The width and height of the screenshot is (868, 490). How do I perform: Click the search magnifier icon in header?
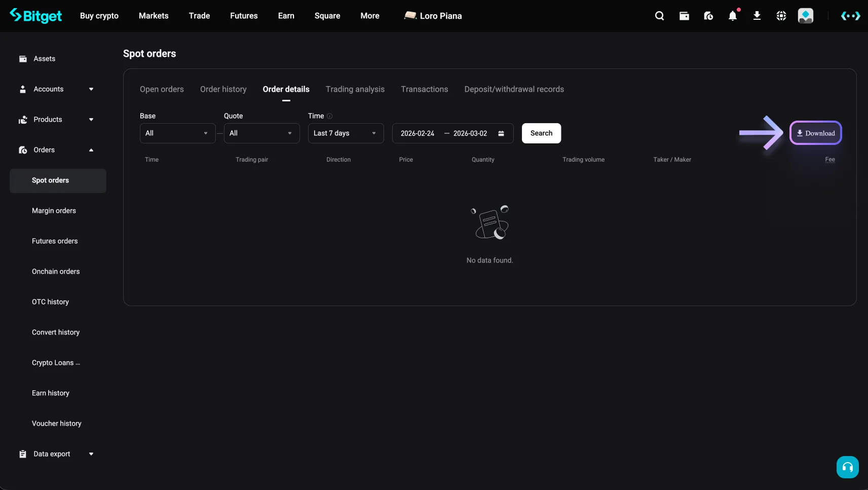659,16
